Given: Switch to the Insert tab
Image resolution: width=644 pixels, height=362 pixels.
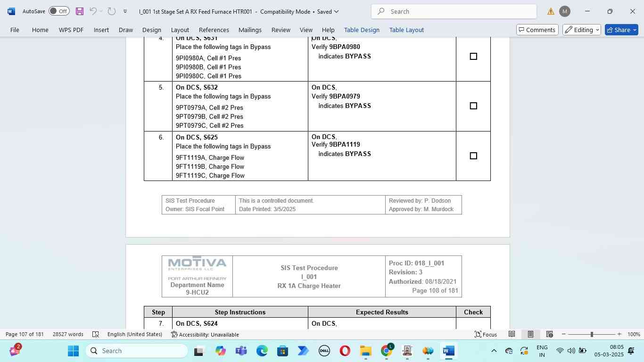Looking at the screenshot, I should click(101, 30).
